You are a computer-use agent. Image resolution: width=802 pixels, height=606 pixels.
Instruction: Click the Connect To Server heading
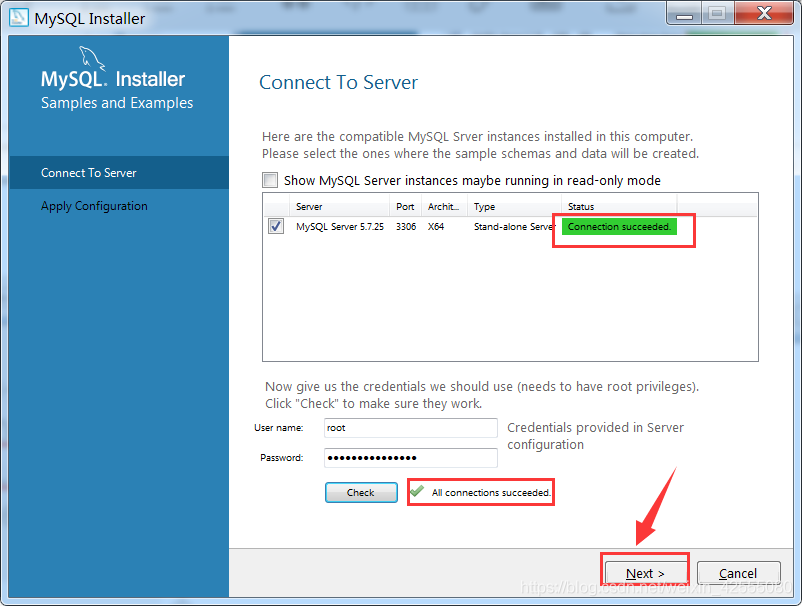(x=339, y=82)
